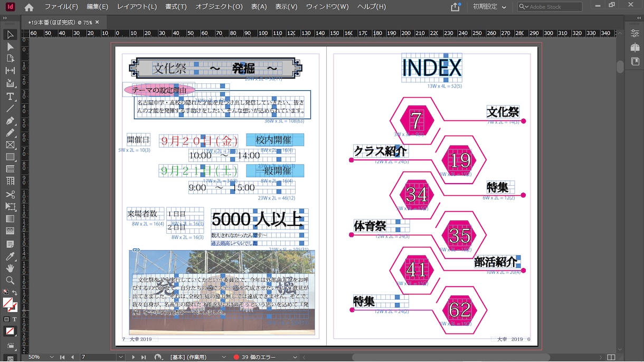Activate the Zoom tool

[10, 280]
